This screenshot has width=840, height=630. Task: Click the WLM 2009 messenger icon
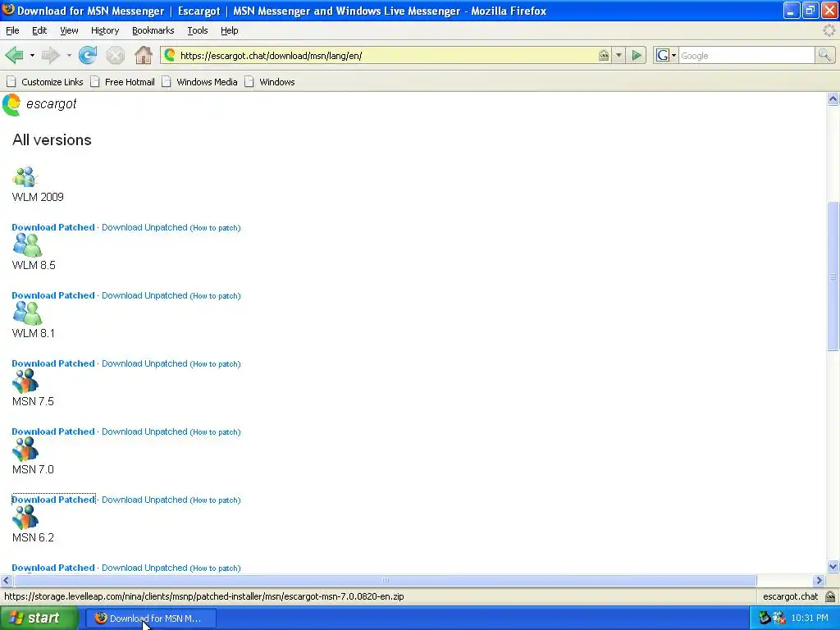25,177
